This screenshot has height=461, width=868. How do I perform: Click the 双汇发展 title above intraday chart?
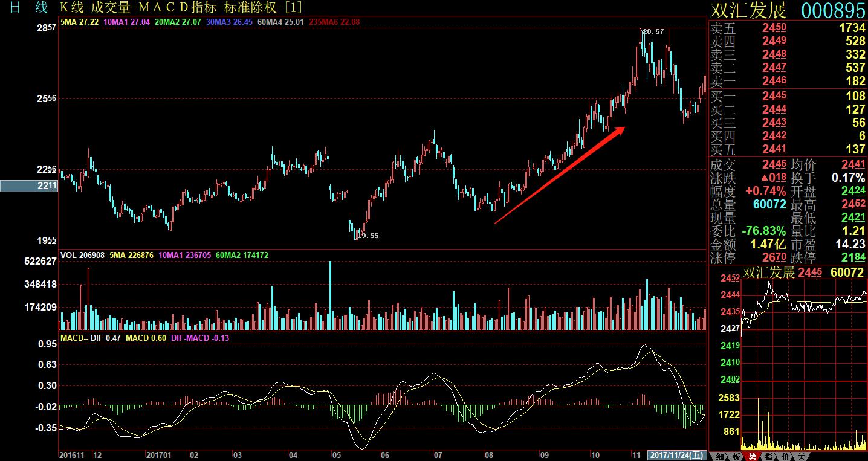coord(769,272)
